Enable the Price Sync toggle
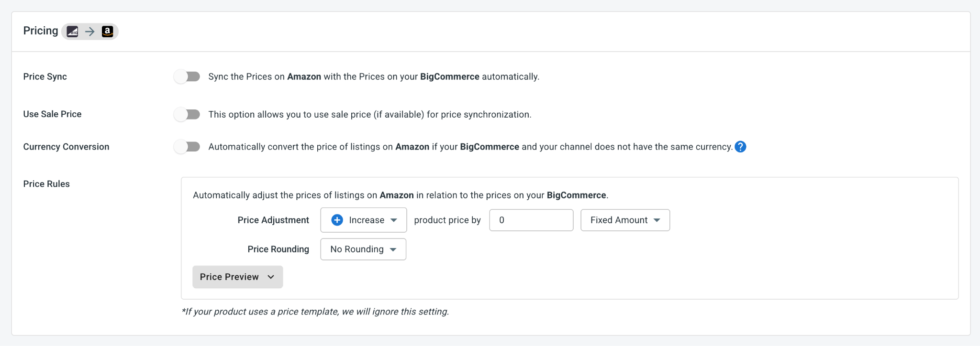The image size is (980, 346). pos(187,76)
